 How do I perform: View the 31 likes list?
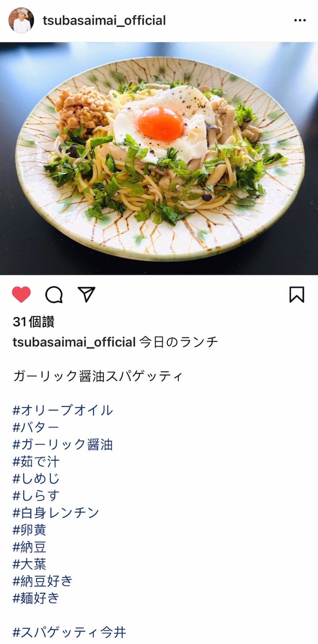point(34,322)
